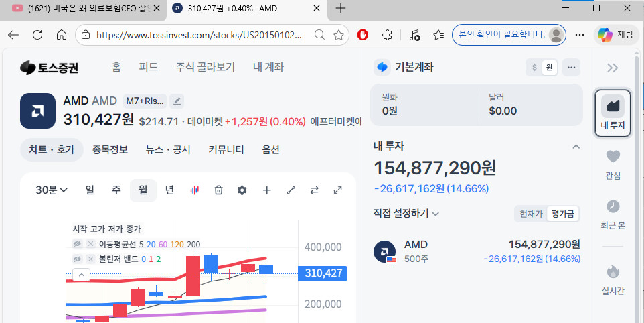Collapse the right sidebar double chevron
The width and height of the screenshot is (644, 323).
pos(613,68)
